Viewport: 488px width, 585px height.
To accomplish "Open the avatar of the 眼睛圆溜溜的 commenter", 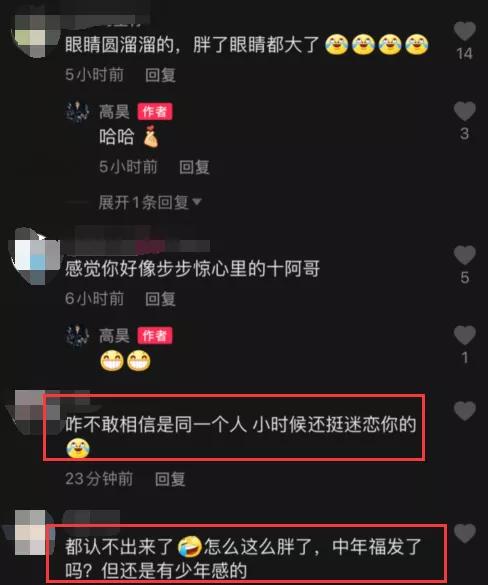I will 34,37.
